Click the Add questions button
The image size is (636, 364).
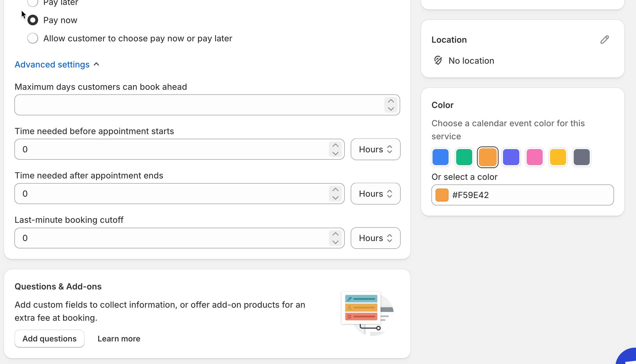50,339
